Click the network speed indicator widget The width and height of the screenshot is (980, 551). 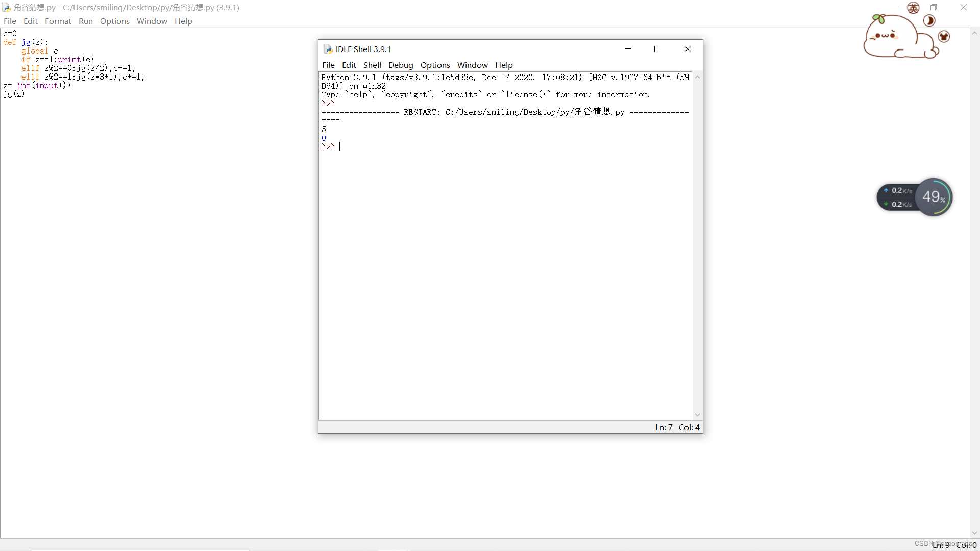coord(897,197)
